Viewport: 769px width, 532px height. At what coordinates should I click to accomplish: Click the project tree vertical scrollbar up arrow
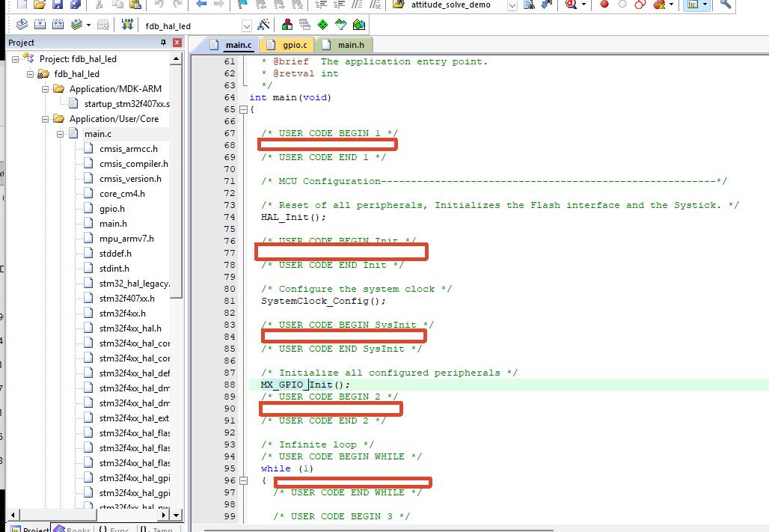(176, 59)
